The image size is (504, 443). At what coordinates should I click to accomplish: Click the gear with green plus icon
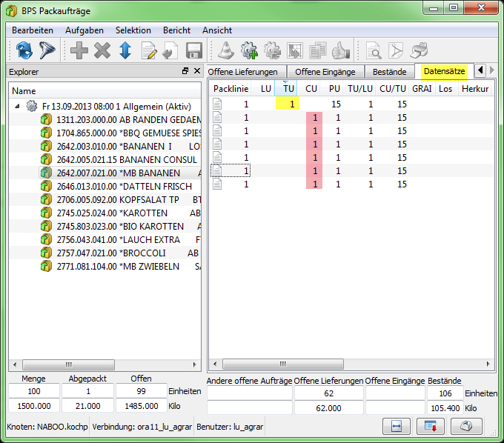pyautogui.click(x=250, y=50)
